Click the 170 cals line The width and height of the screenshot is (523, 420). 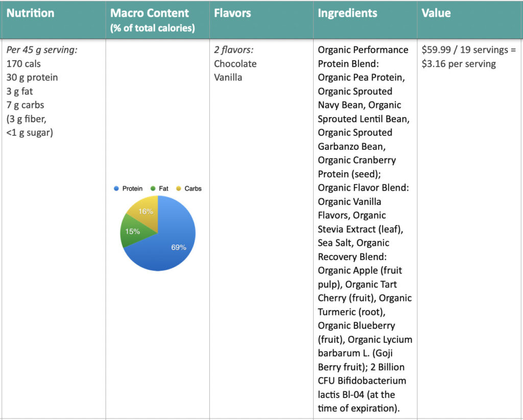[x=23, y=64]
